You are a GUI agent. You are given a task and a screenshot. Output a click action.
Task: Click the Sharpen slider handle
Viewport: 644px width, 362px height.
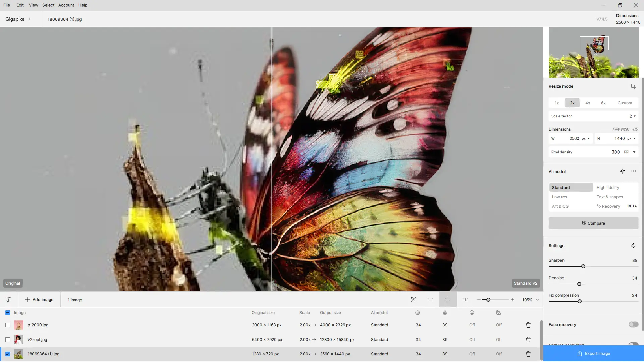(583, 266)
